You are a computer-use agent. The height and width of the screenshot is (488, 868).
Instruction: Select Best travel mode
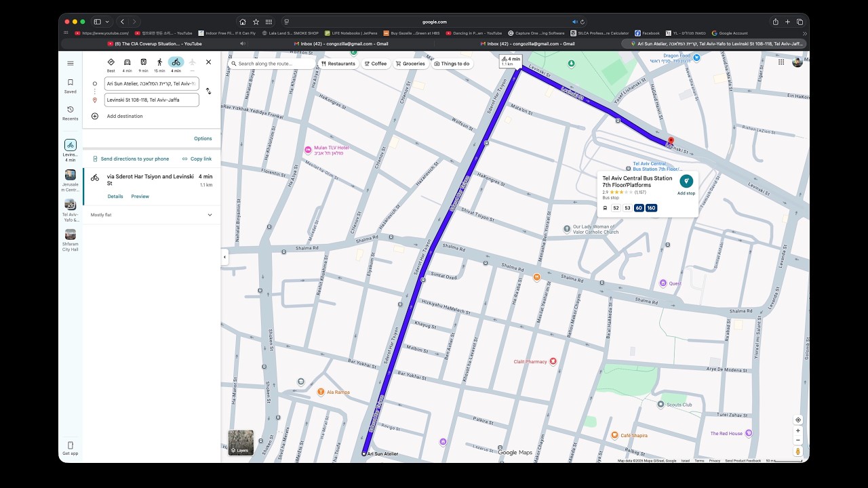pos(111,65)
